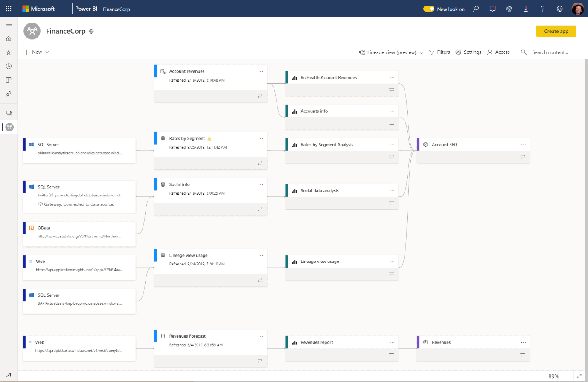
Task: Click the Create app button
Action: pos(556,31)
